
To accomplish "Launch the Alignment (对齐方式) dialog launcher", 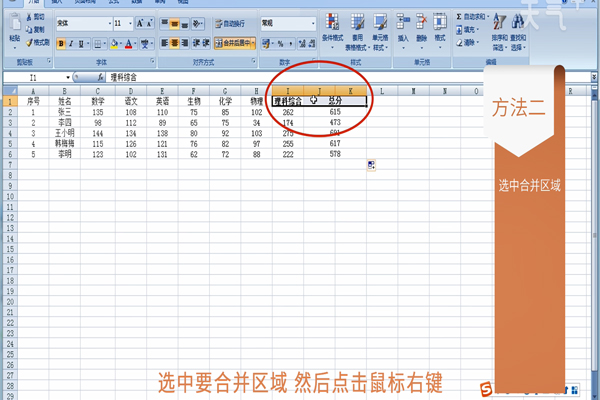I will click(x=253, y=61).
